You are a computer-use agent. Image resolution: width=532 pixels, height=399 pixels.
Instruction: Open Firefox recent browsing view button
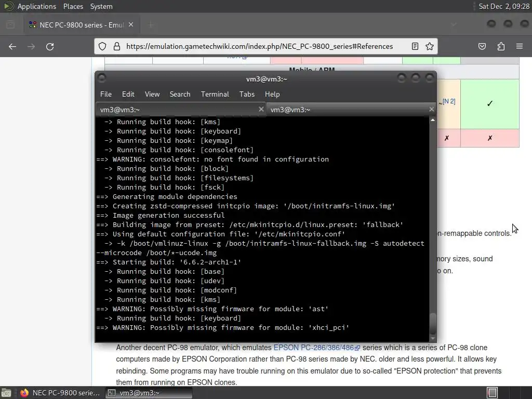10,25
